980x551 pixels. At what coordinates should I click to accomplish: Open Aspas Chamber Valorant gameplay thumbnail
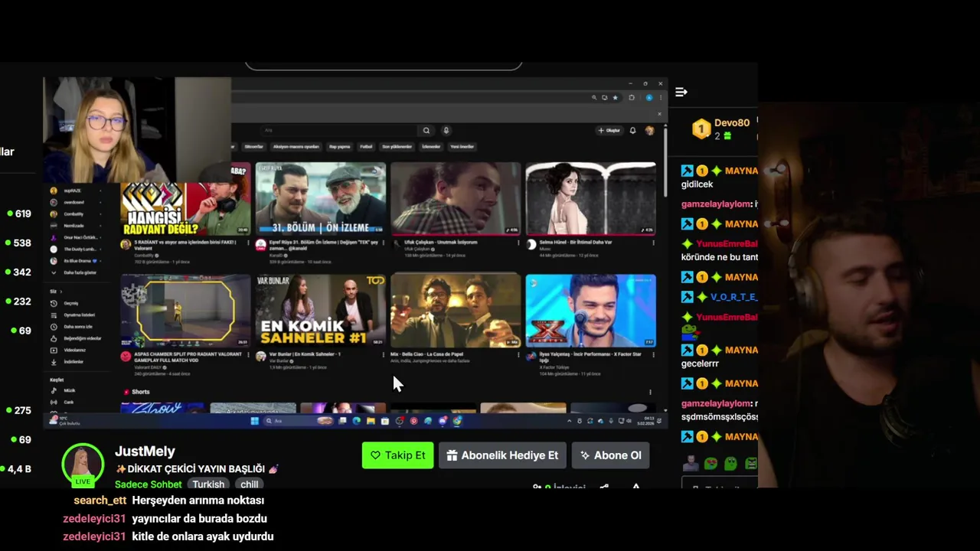pyautogui.click(x=185, y=311)
